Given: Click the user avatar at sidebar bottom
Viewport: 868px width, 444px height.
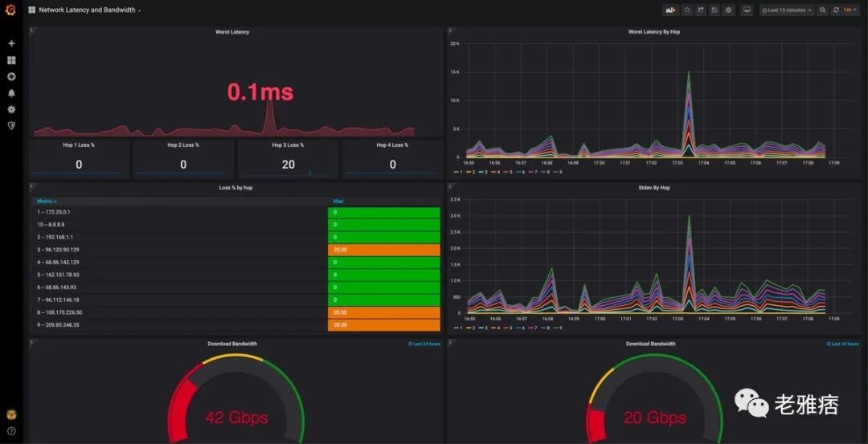Looking at the screenshot, I should (x=11, y=415).
